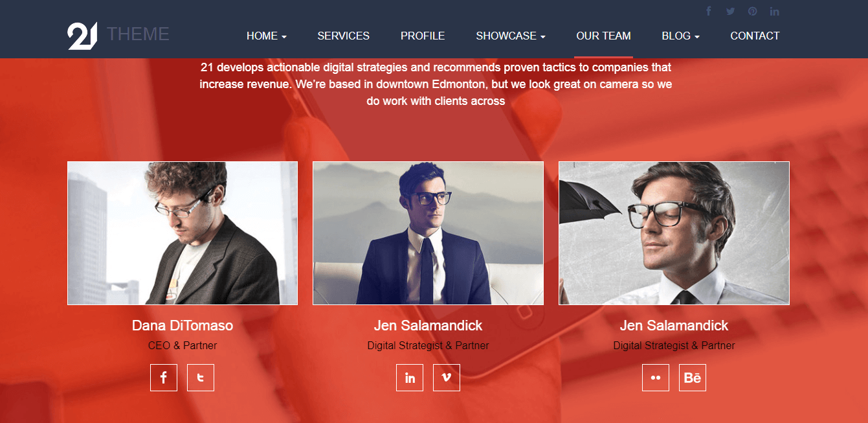The height and width of the screenshot is (423, 868).
Task: Open the Contact navigation link
Action: point(755,36)
